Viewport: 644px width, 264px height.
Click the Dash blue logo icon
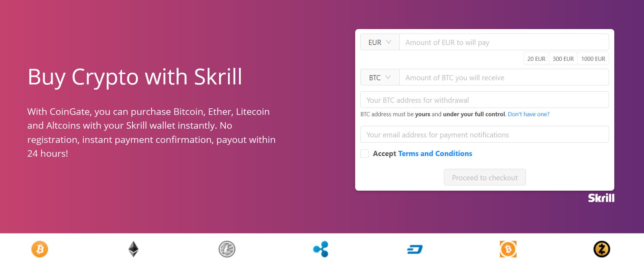pos(415,249)
